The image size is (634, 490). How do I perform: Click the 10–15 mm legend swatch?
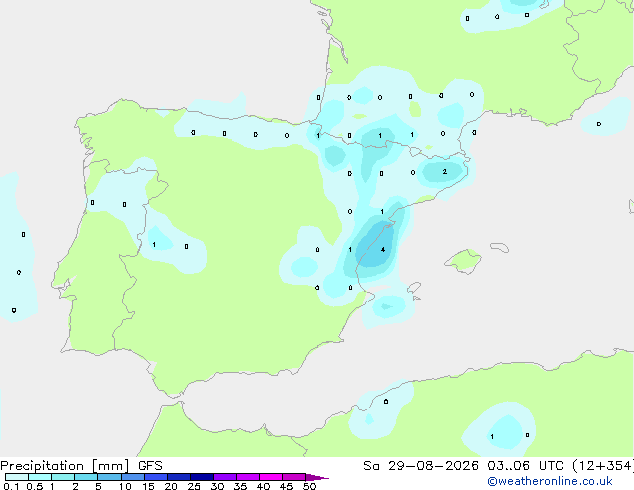tap(132, 477)
